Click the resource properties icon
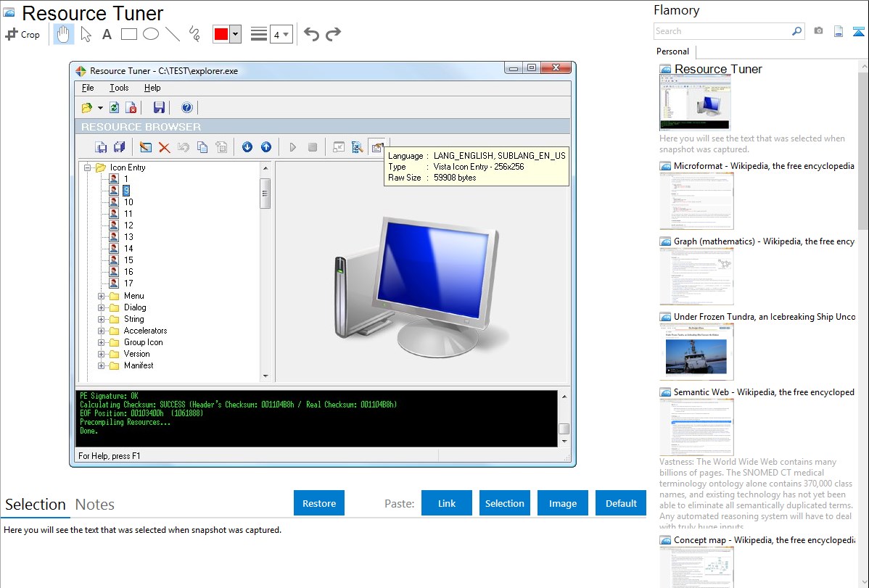 (x=377, y=147)
